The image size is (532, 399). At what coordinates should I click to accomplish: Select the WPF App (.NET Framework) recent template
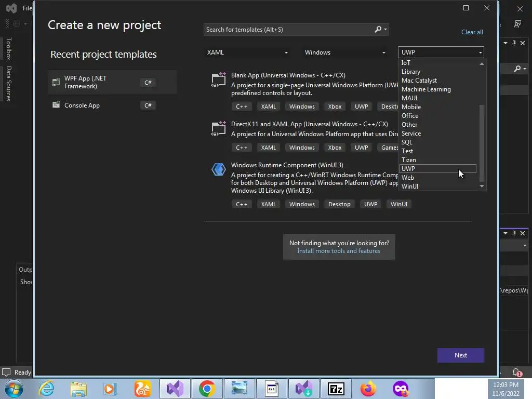tap(112, 82)
